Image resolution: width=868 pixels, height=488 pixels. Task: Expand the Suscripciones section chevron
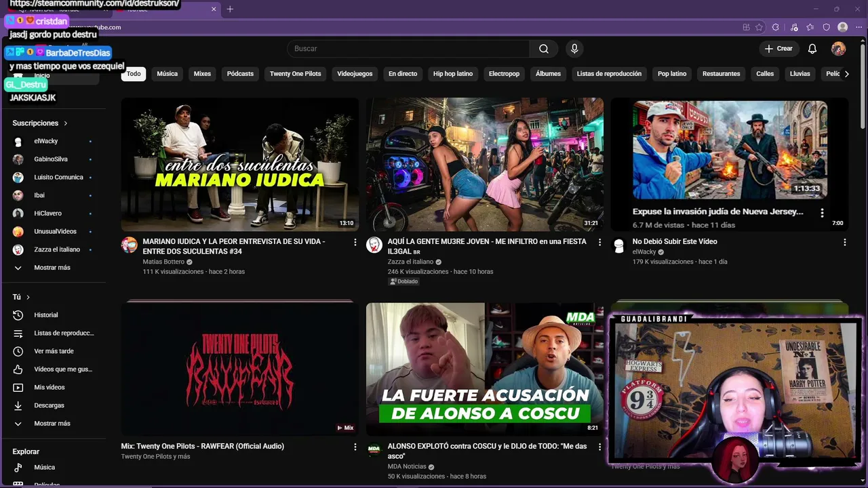[x=66, y=123]
